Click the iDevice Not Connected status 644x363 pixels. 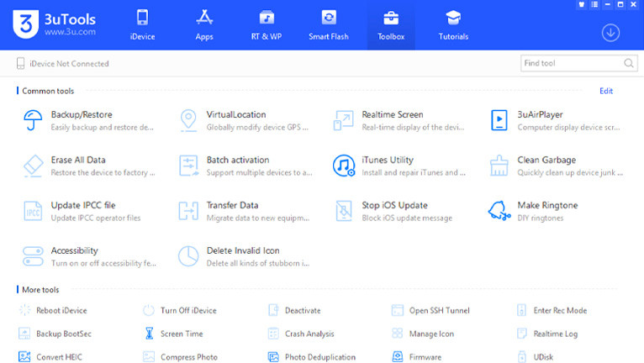pos(63,63)
